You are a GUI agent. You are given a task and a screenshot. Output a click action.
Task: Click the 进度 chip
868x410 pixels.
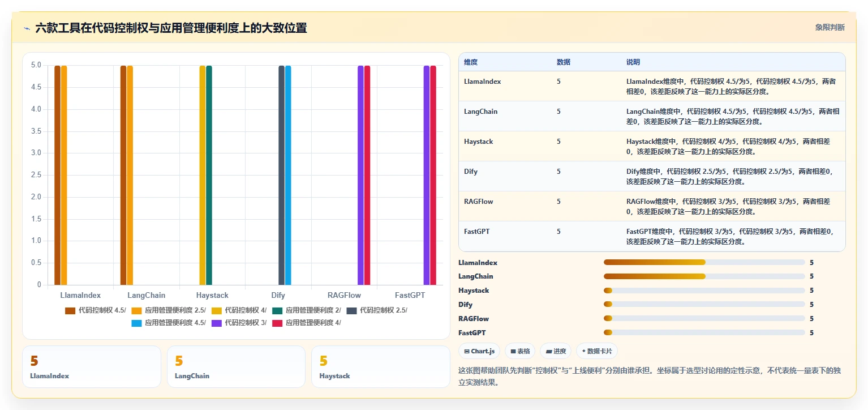pos(556,351)
